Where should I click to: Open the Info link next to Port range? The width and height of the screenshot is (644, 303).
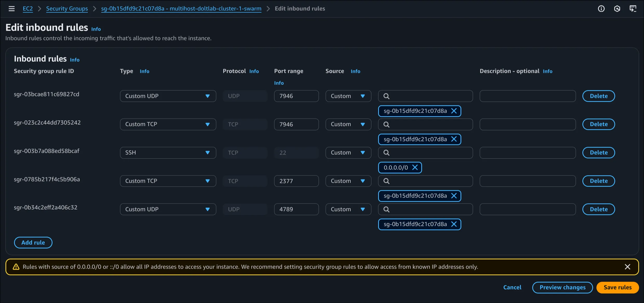(x=279, y=83)
